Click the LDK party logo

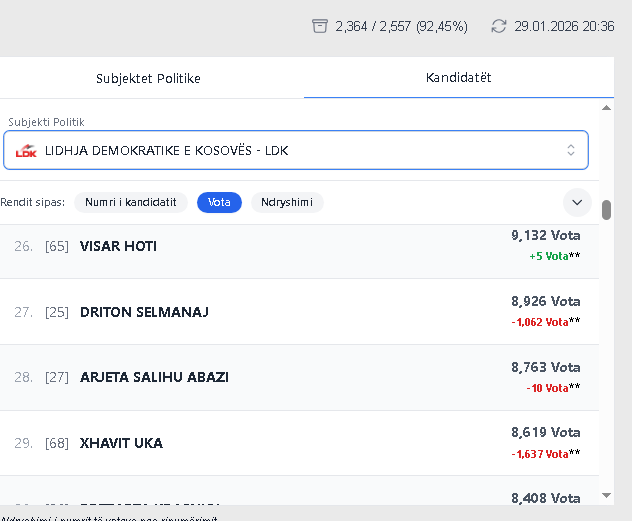click(27, 151)
